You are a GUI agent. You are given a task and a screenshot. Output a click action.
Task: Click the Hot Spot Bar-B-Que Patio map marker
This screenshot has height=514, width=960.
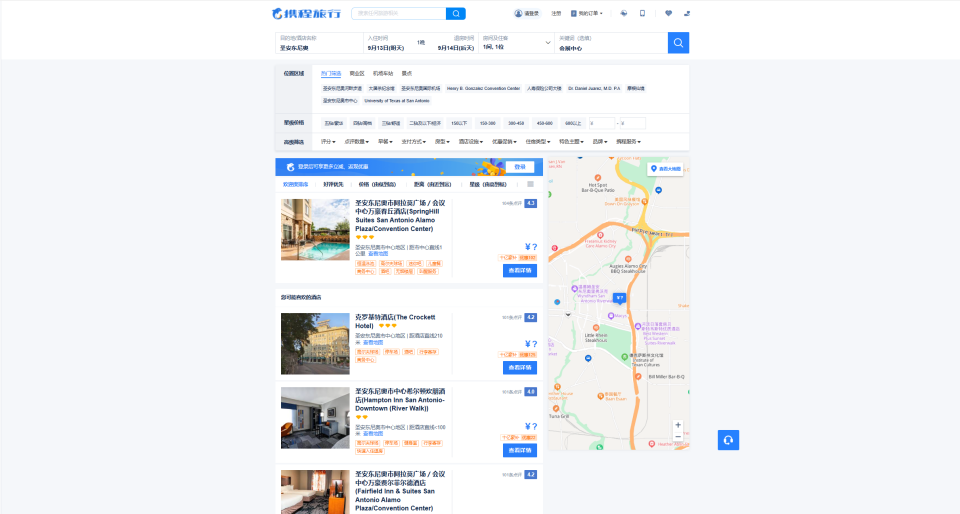pyautogui.click(x=598, y=177)
